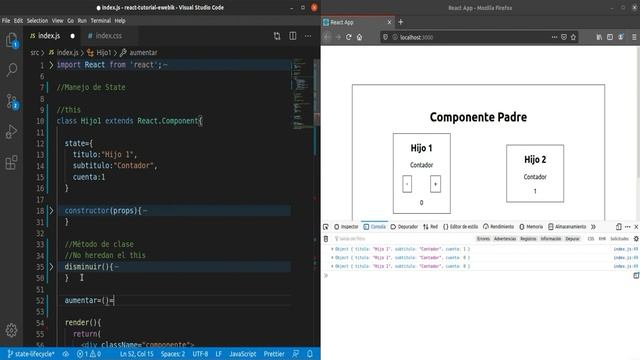Click the code minimap in the editor
The height and width of the screenshot is (360, 640).
(302, 95)
